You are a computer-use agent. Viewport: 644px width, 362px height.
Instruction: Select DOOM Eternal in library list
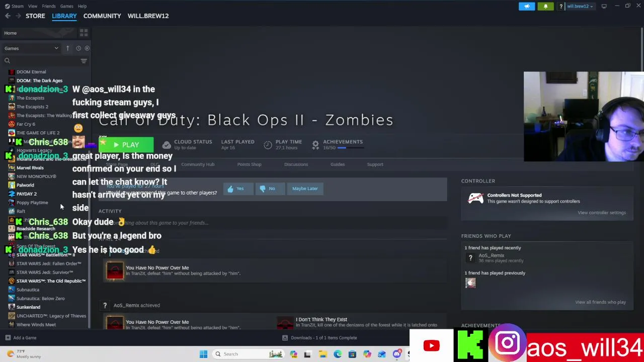[31, 72]
